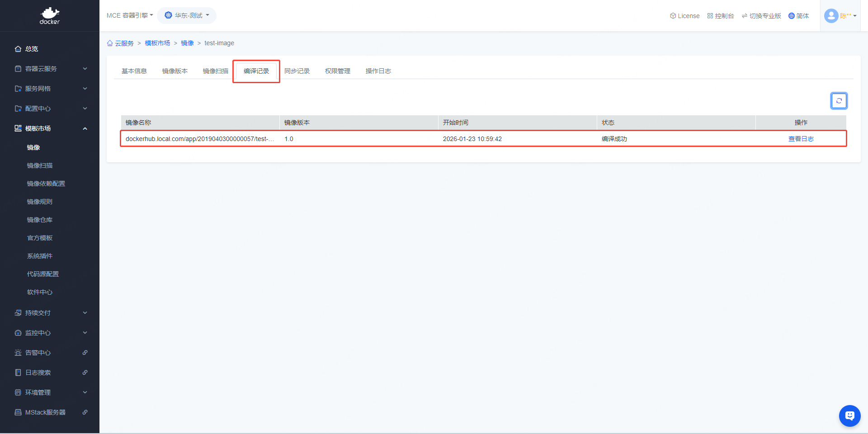
Task: Switch to the 镜像版本 tab
Action: click(x=175, y=71)
